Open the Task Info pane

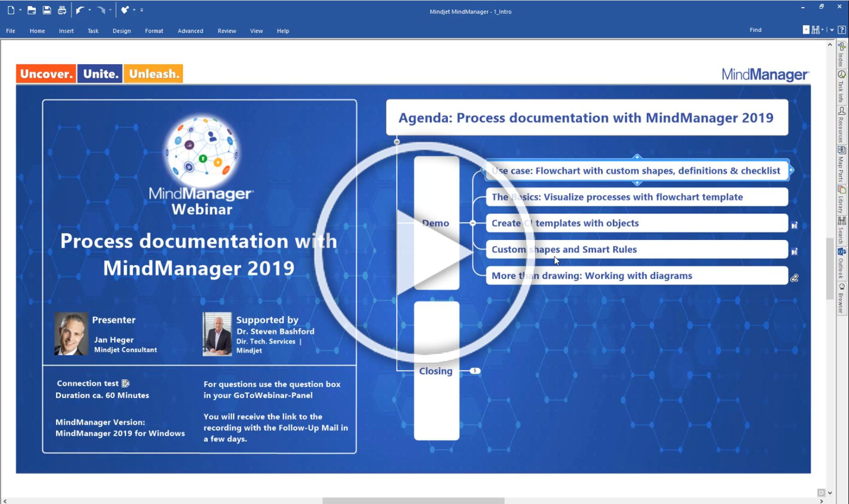pyautogui.click(x=842, y=86)
